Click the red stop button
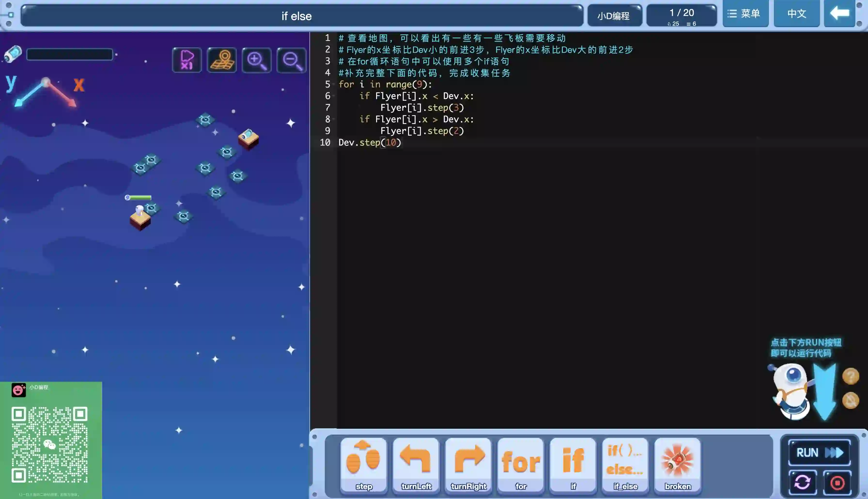Screen dimensions: 868x499 [x=837, y=483]
